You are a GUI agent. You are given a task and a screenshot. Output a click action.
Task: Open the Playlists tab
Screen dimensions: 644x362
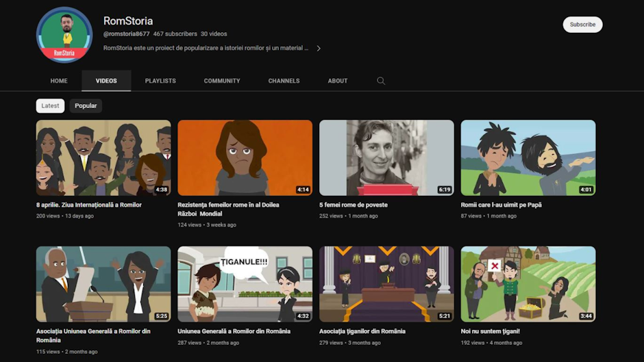tap(160, 81)
